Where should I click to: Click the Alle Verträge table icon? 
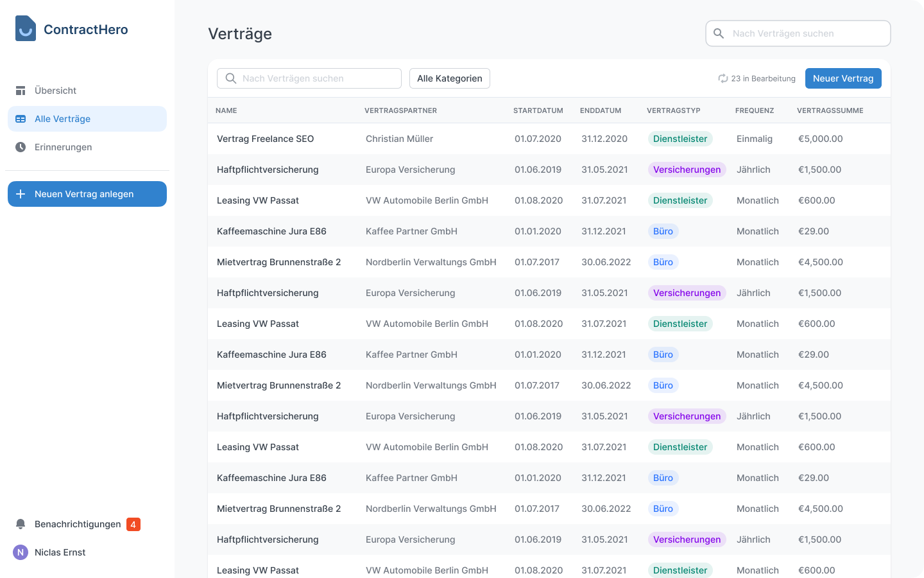click(21, 119)
